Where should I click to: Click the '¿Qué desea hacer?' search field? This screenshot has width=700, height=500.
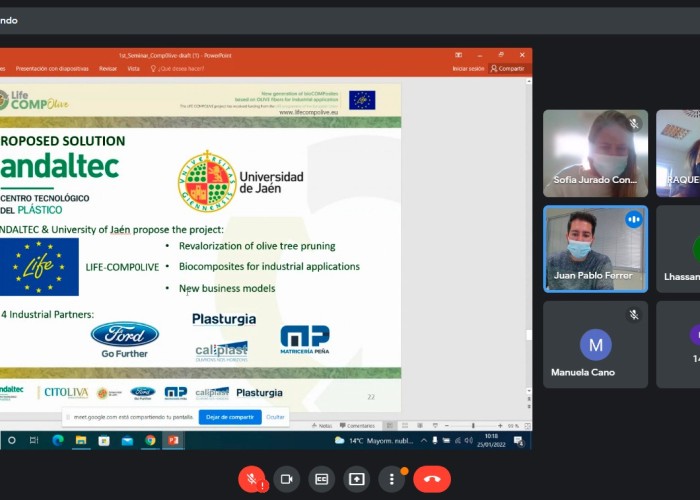tap(177, 69)
